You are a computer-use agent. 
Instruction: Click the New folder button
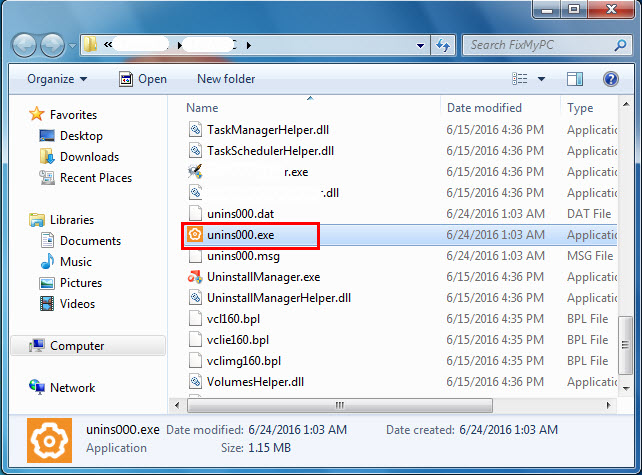pyautogui.click(x=226, y=79)
